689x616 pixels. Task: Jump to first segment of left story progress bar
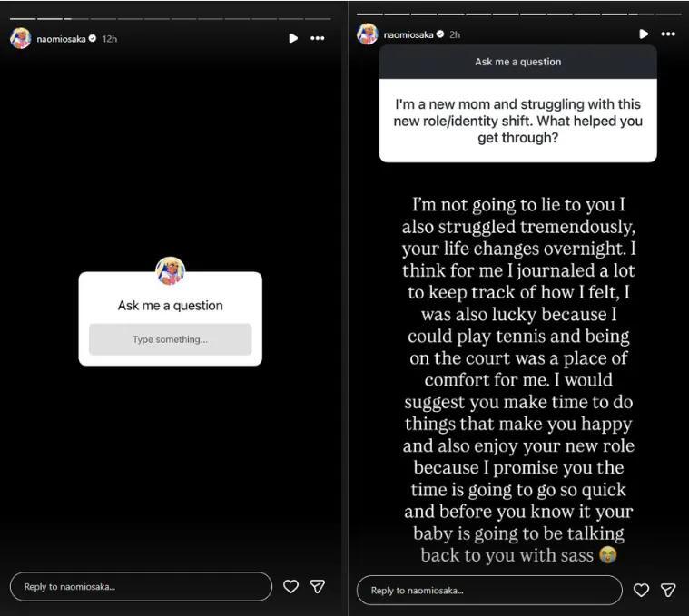[x=23, y=19]
